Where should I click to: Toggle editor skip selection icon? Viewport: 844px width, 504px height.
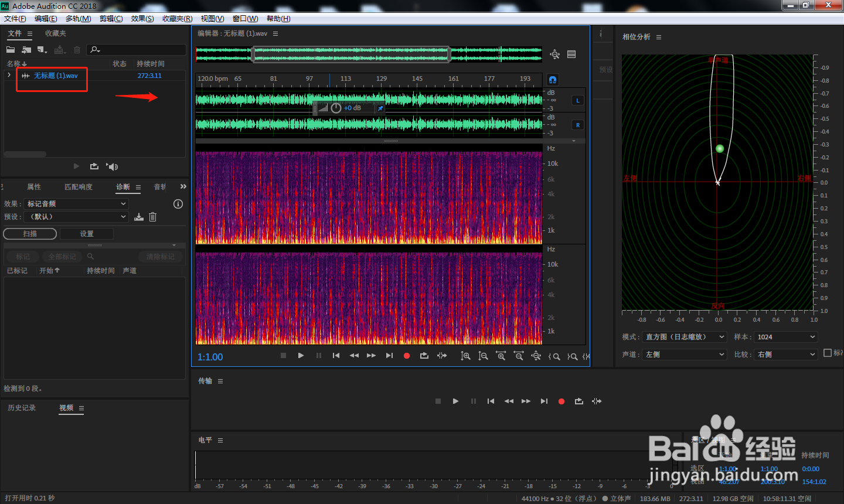click(x=442, y=356)
